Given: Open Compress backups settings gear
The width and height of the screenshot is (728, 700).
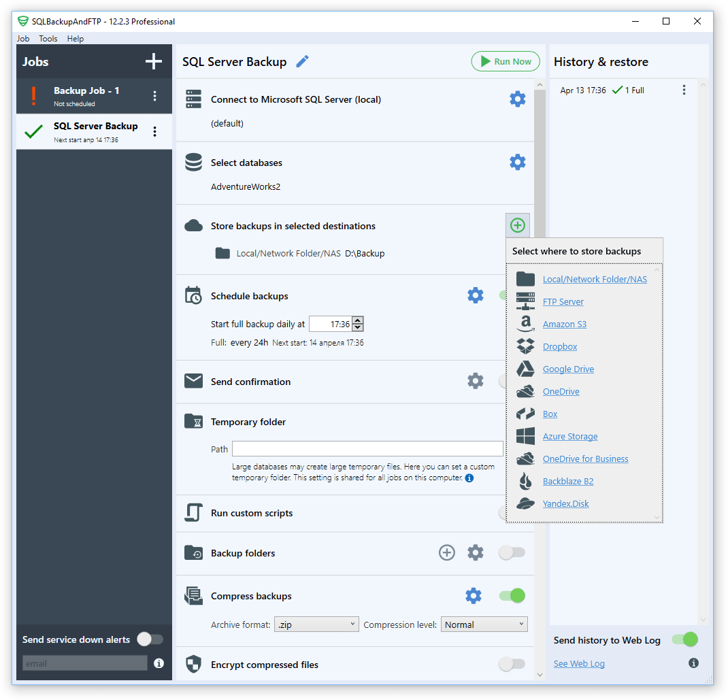Looking at the screenshot, I should (473, 595).
